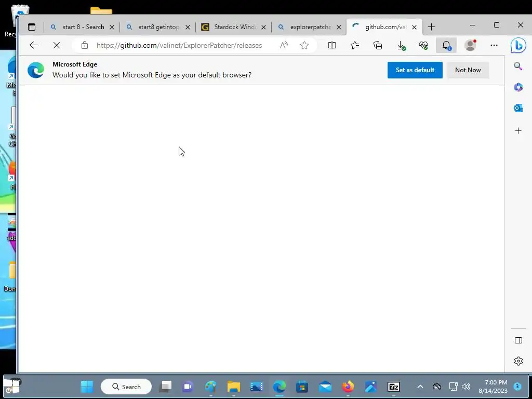The width and height of the screenshot is (532, 399).
Task: Hide the sidebar with the panel icon
Action: click(518, 340)
